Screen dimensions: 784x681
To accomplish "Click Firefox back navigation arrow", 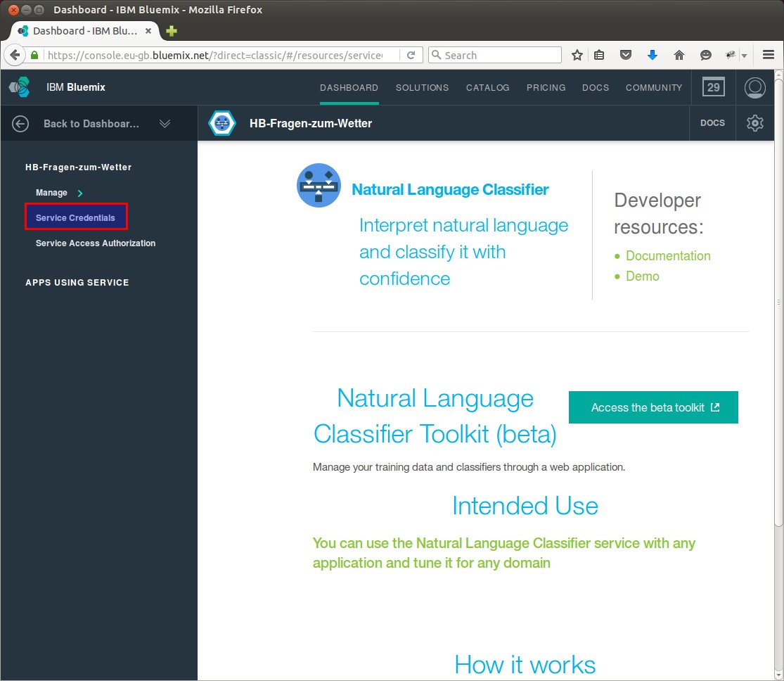I will point(15,55).
